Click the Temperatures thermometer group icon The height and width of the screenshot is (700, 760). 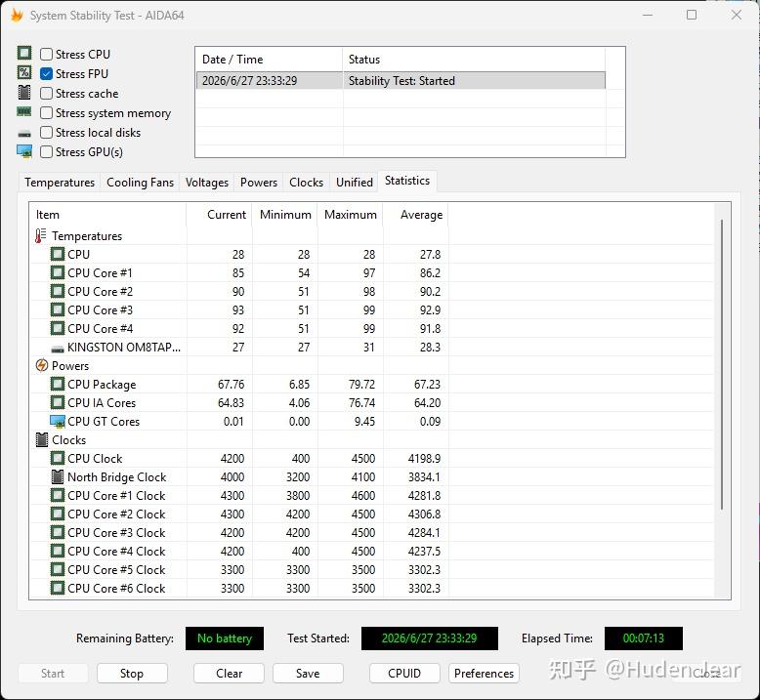(41, 236)
